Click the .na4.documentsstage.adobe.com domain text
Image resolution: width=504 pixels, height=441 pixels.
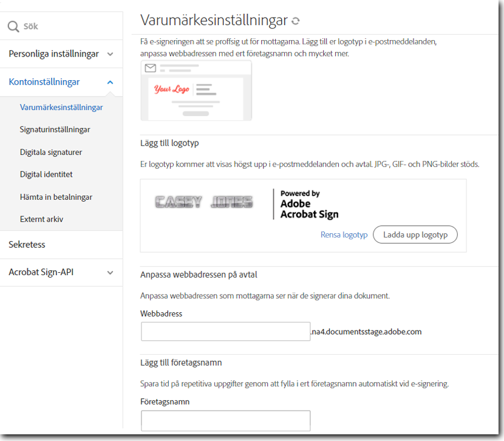[366, 332]
